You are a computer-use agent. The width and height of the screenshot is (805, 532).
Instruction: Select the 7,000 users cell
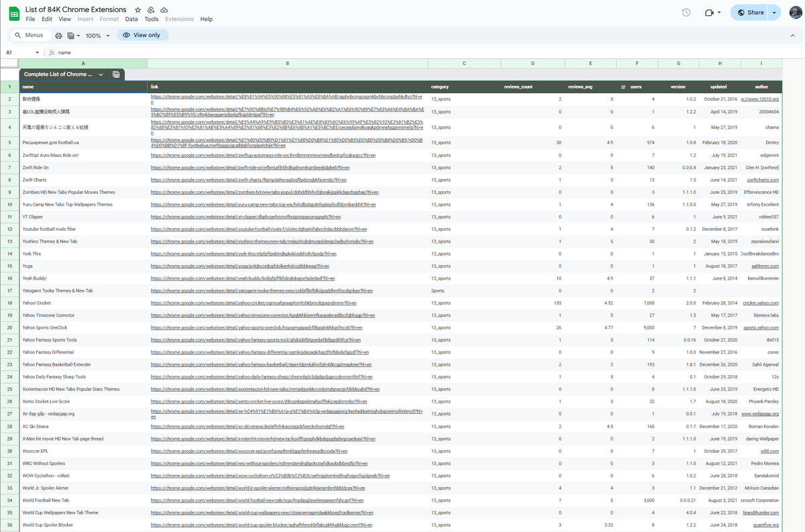point(637,303)
